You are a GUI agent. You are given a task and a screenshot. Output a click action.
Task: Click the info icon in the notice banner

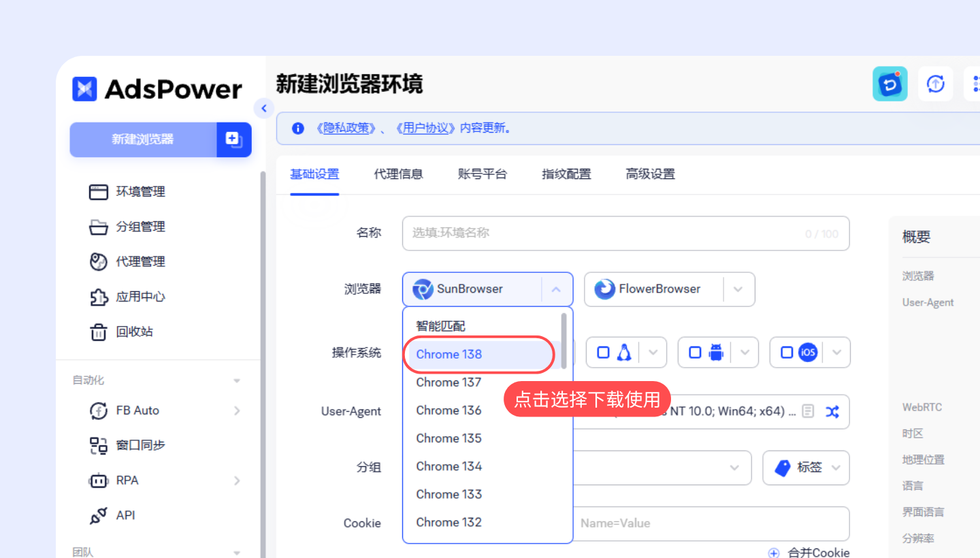297,128
